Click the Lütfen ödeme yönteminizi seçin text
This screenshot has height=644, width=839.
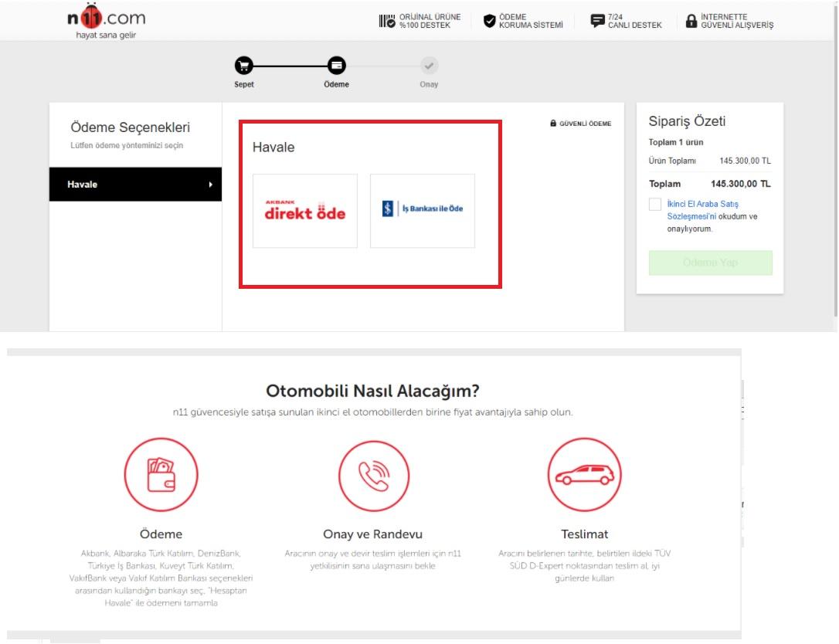tap(127, 145)
